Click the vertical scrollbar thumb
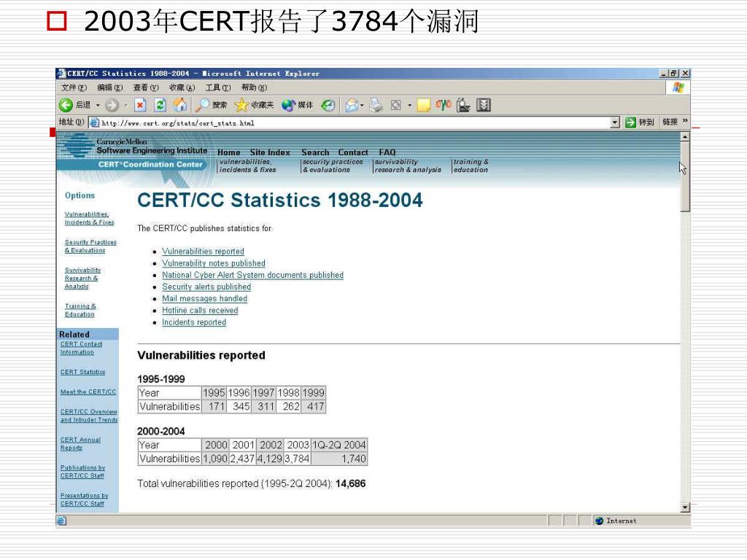Image resolution: width=747 pixels, height=560 pixels. pyautogui.click(x=685, y=176)
